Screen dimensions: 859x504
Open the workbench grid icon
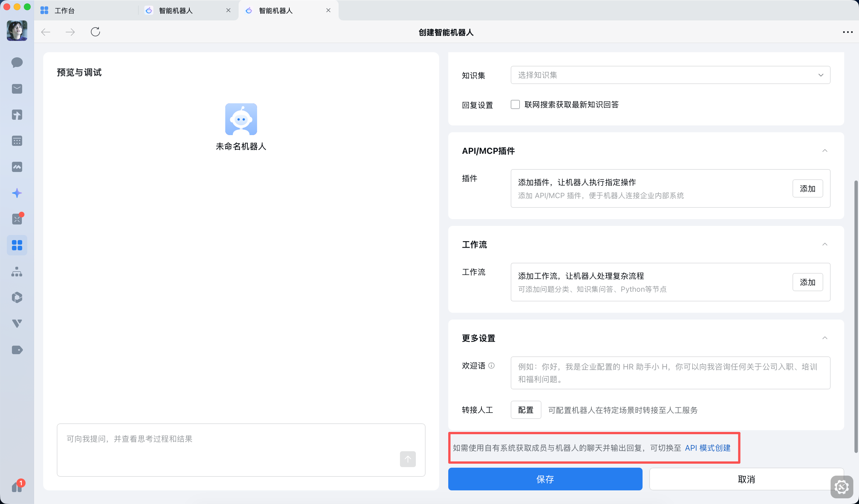[x=17, y=245]
